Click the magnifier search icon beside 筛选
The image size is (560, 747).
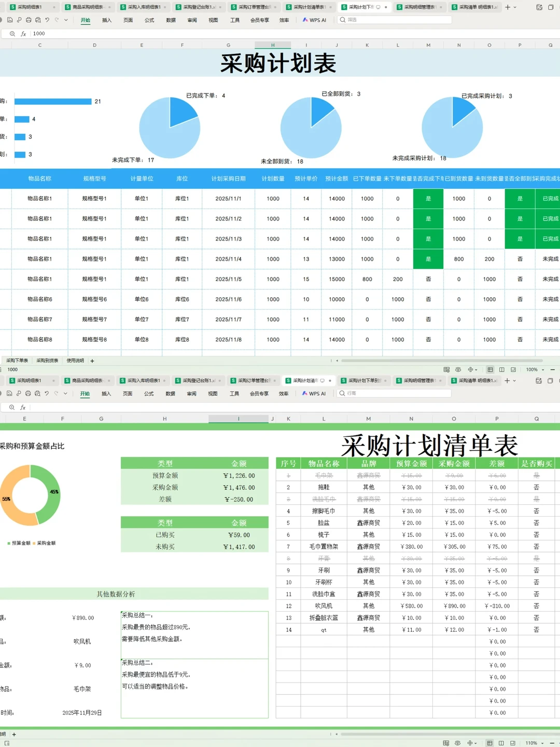[x=343, y=20]
